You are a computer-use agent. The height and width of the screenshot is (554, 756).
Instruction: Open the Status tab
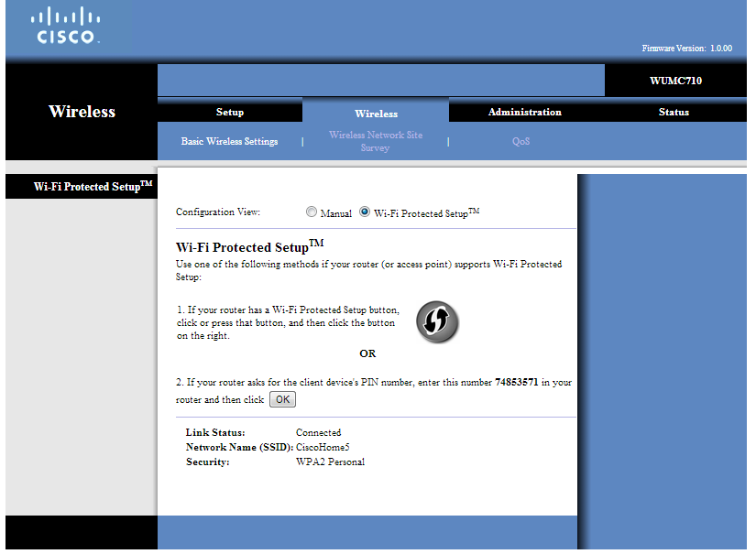coord(674,112)
